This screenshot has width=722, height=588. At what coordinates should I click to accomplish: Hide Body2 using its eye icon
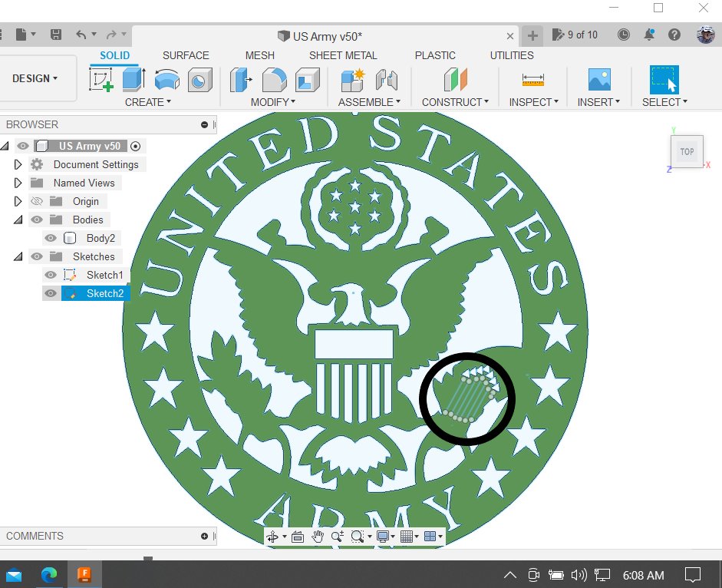tap(50, 238)
